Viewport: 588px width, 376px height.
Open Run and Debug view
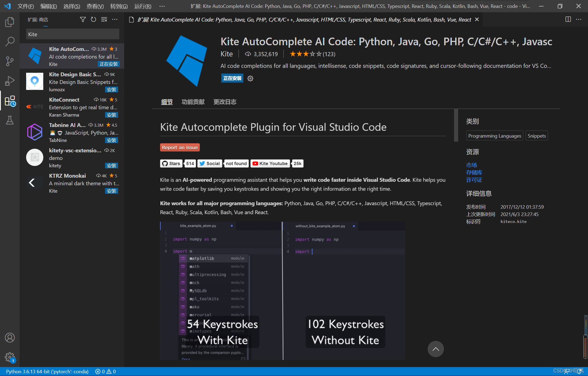coord(10,81)
